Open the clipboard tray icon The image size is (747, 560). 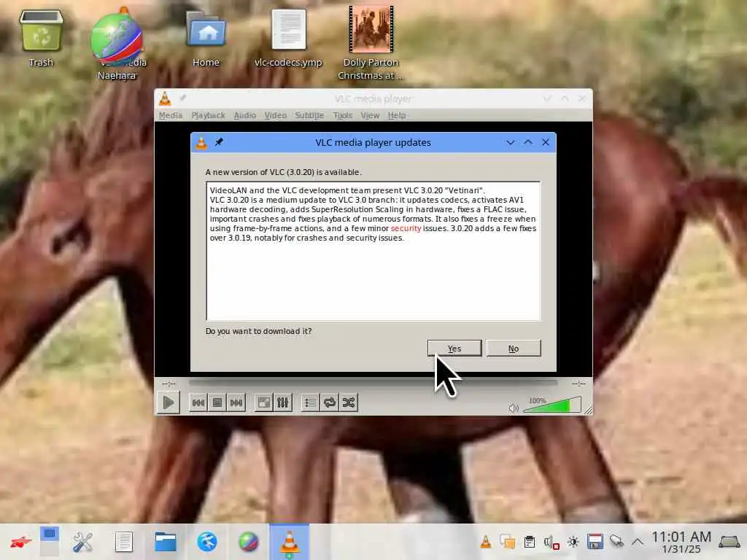point(530,542)
